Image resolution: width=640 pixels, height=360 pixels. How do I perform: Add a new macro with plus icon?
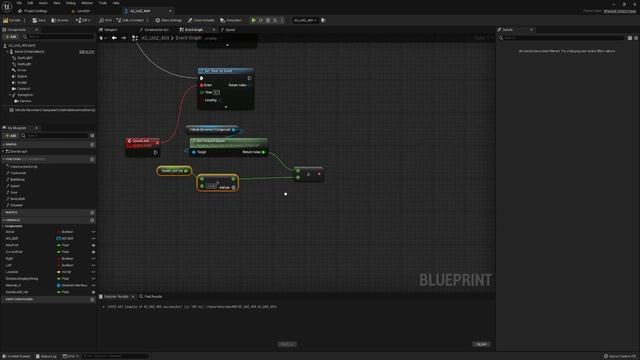click(x=92, y=213)
